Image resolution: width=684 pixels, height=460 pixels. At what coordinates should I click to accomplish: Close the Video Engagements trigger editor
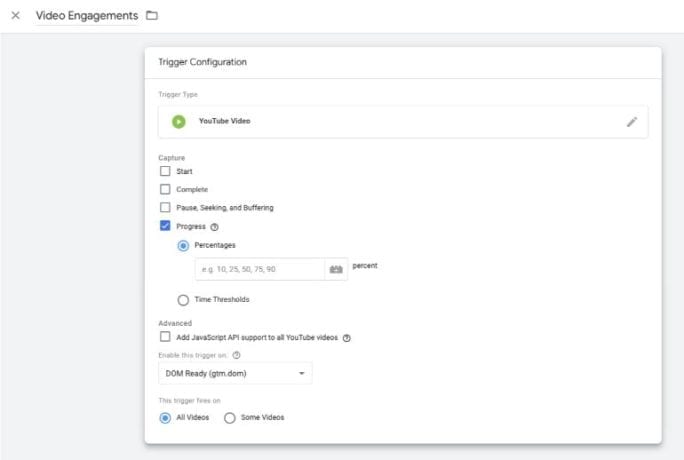click(x=16, y=16)
